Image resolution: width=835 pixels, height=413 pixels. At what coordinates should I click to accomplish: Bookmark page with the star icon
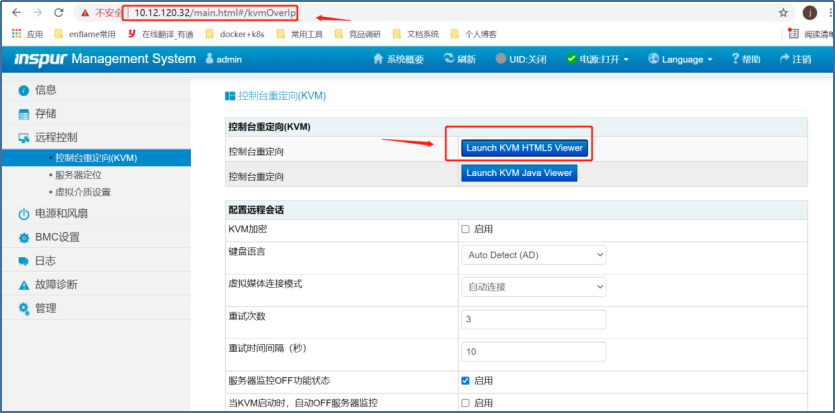tap(783, 12)
